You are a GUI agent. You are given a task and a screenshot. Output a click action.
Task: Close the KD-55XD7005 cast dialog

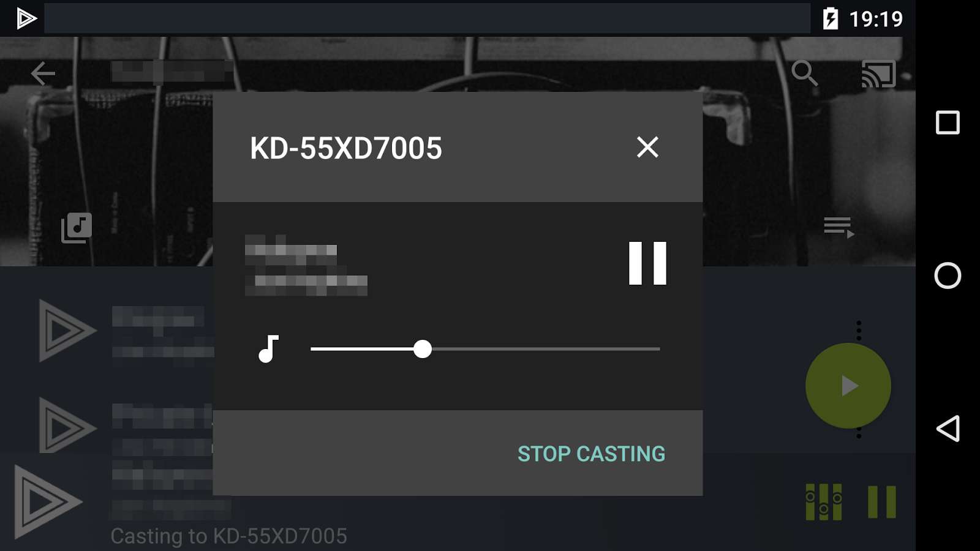click(647, 147)
